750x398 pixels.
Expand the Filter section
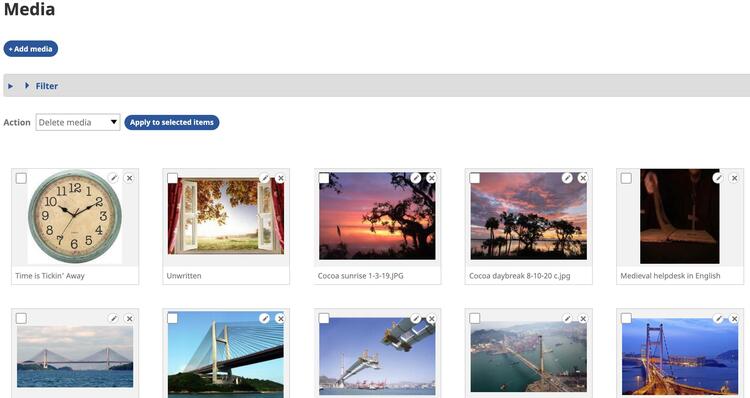[x=42, y=86]
